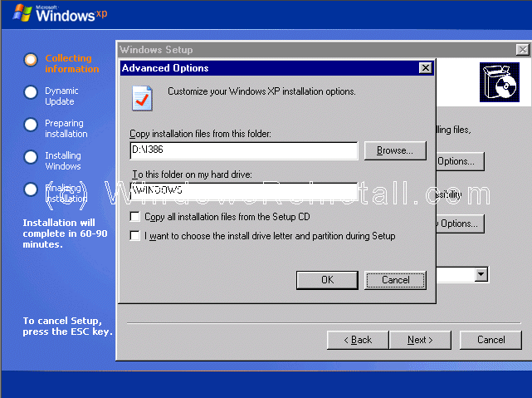Check the choose install drive letter option

point(135,236)
